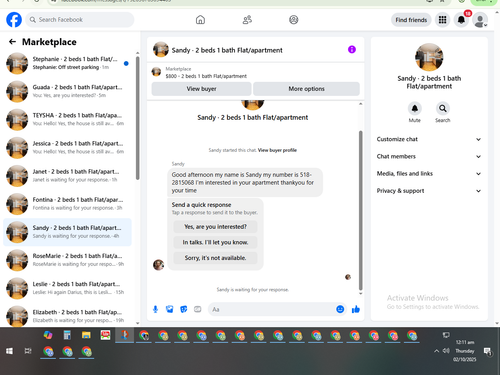This screenshot has height=375, width=500.
Task: Expand the Customize chat section
Action: coord(429,139)
